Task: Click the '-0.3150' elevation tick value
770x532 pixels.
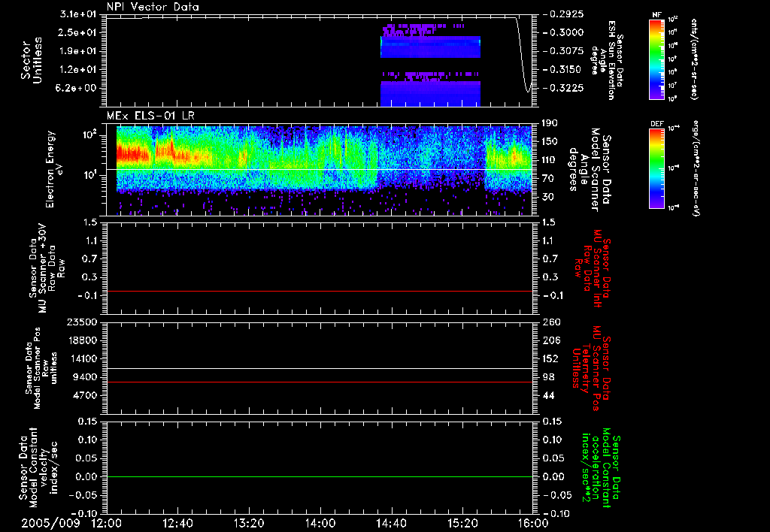Action: (563, 70)
